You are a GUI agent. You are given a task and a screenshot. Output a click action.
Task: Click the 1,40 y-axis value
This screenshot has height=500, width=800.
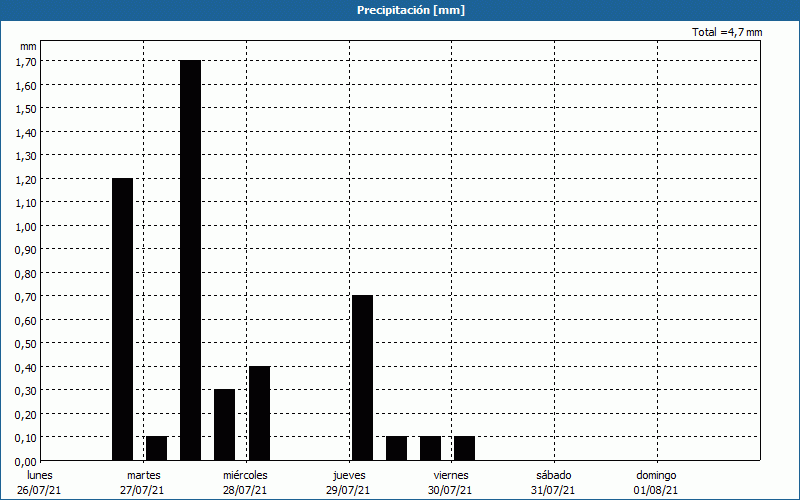[x=26, y=132]
